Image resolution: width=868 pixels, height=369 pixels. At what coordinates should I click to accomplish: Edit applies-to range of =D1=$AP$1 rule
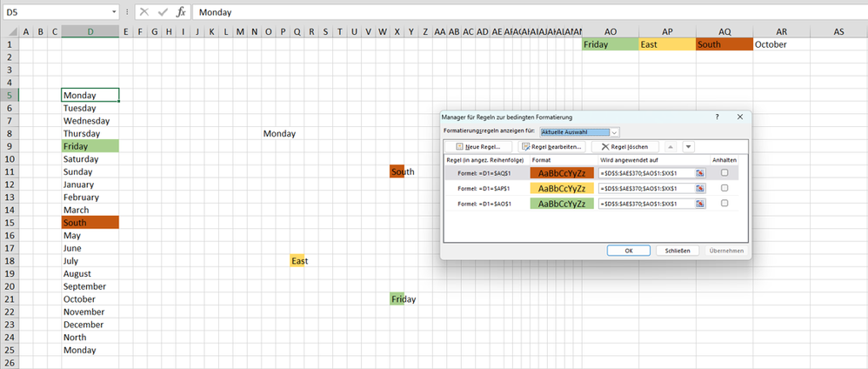click(646, 188)
